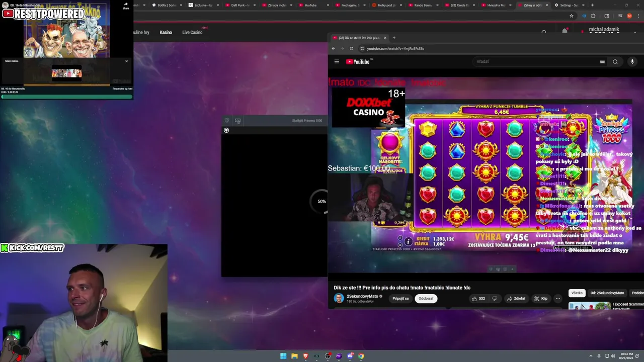Open the video thumbnail in More videos

66,73
